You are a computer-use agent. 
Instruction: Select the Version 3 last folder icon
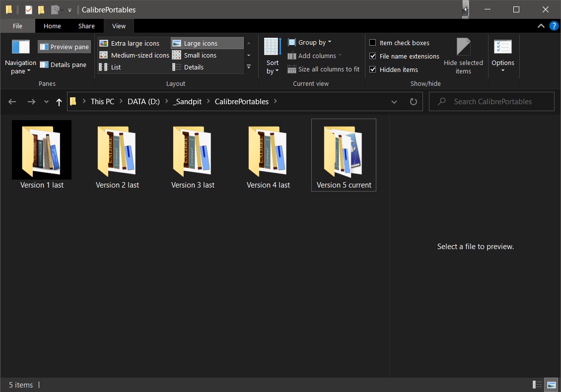pyautogui.click(x=193, y=150)
